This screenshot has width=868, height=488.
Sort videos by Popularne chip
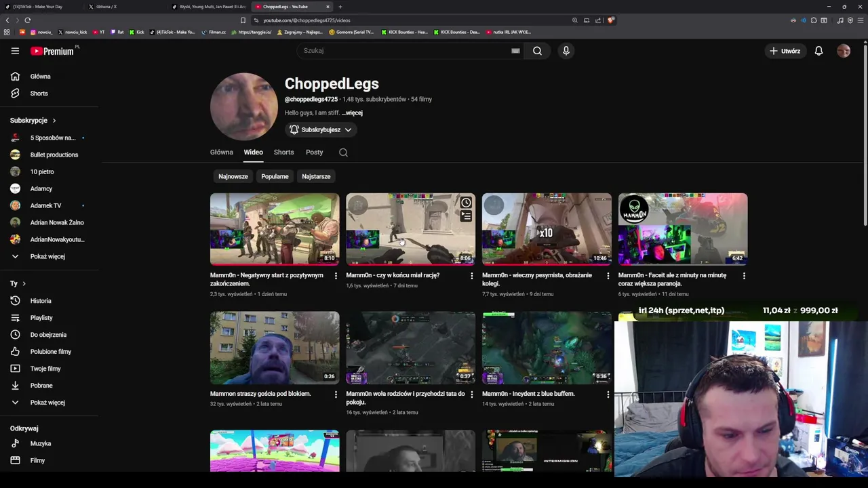tap(275, 176)
